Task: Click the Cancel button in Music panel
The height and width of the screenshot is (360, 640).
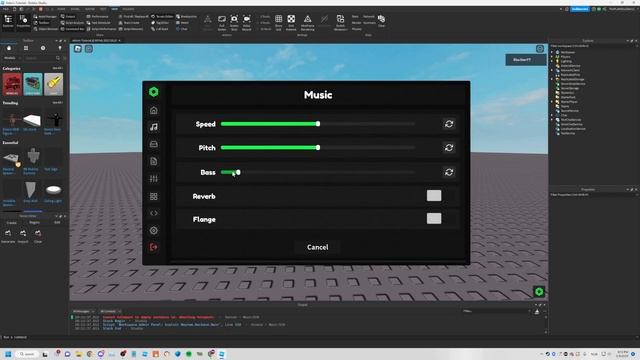Action: point(318,247)
